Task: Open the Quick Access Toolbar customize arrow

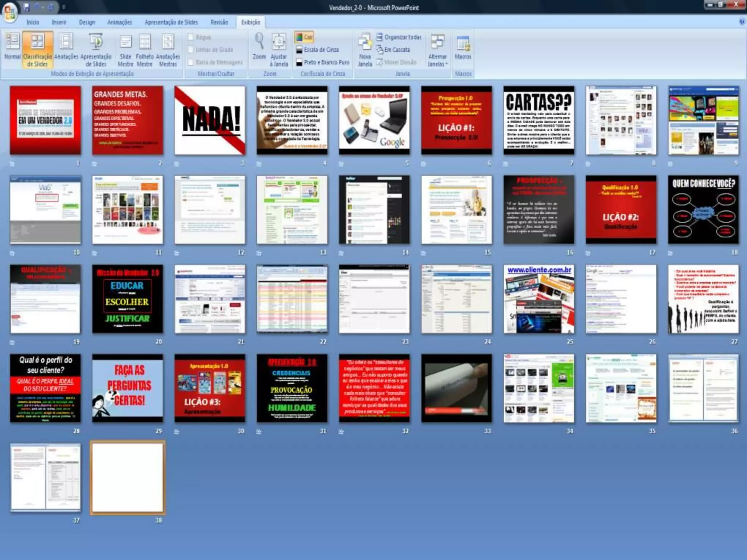Action: (64, 7)
